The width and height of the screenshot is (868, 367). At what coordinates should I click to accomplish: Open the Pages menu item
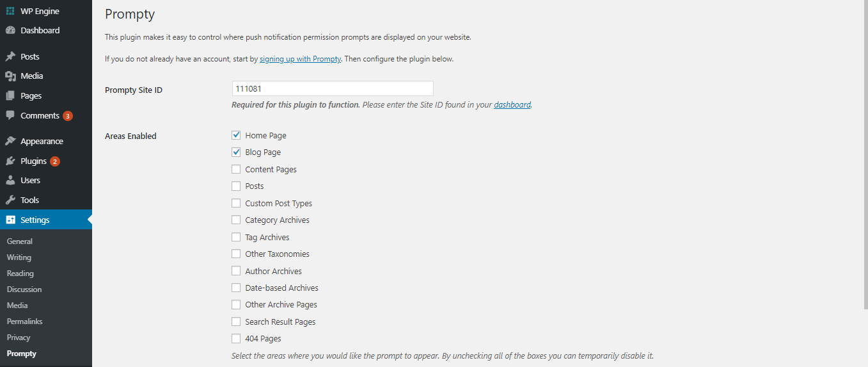coord(46,95)
